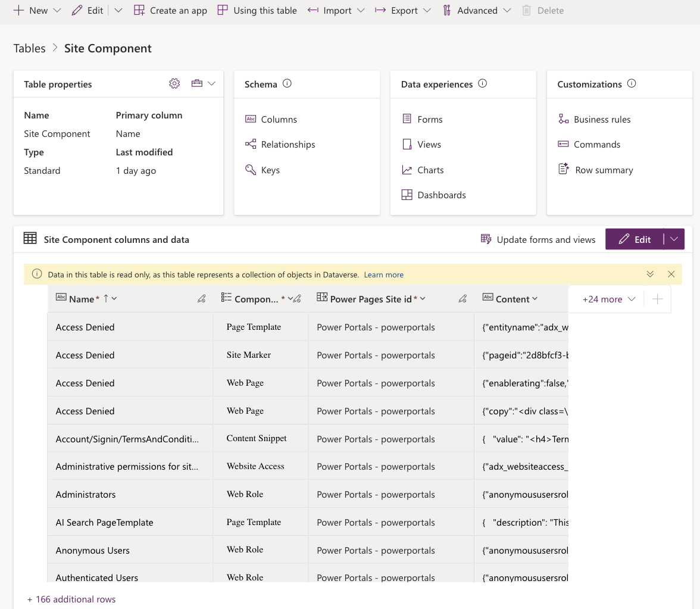The image size is (700, 609).
Task: Expand the Table properties tools chevron
Action: point(212,83)
